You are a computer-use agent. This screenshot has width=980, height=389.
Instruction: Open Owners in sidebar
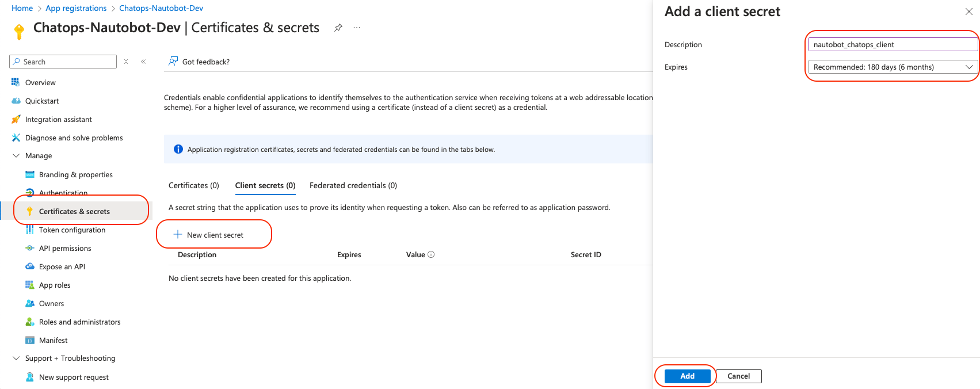[51, 303]
